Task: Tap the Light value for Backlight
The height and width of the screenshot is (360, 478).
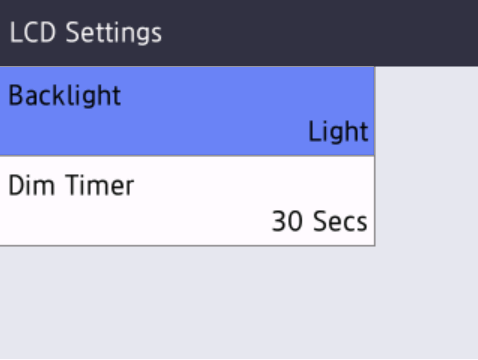Action: click(x=338, y=132)
